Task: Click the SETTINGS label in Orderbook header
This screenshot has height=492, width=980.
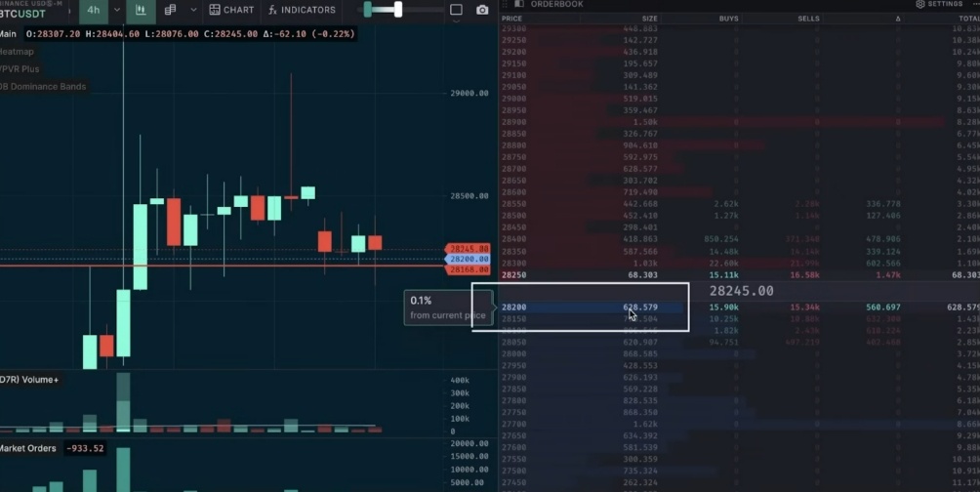Action: (x=945, y=4)
